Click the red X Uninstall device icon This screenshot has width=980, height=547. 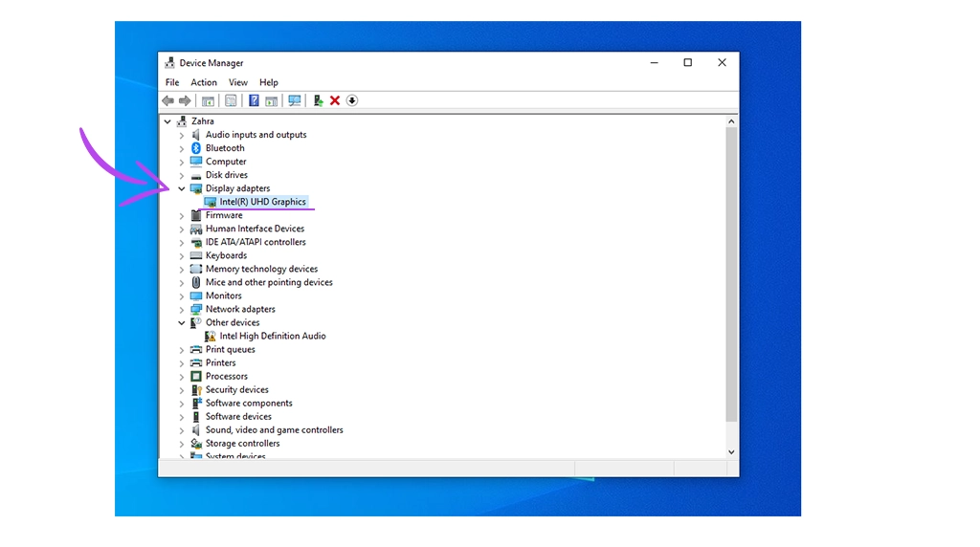click(335, 100)
